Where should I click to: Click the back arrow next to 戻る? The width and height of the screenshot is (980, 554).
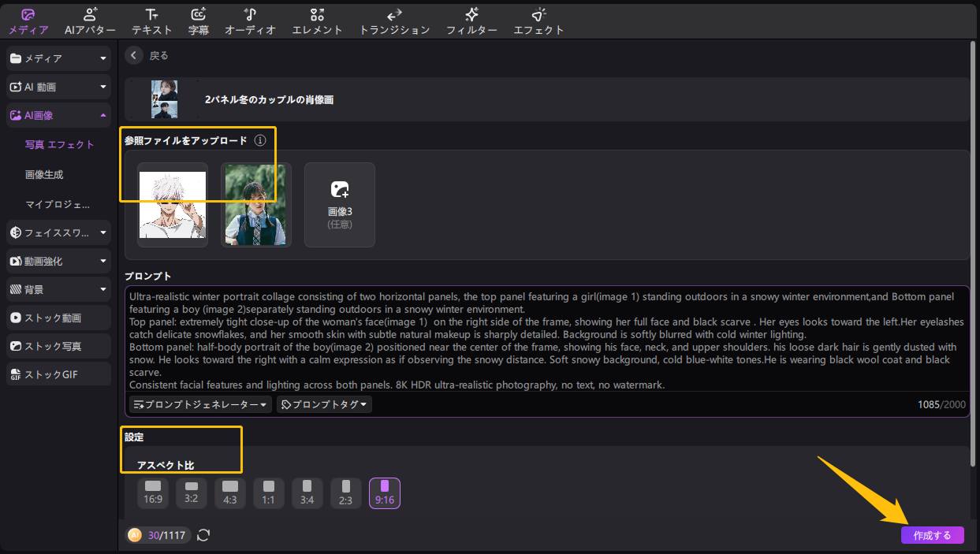(134, 55)
